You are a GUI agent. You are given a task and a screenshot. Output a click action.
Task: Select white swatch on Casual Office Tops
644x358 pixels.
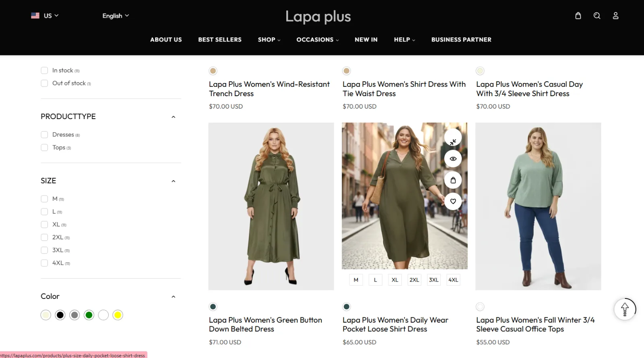480,307
